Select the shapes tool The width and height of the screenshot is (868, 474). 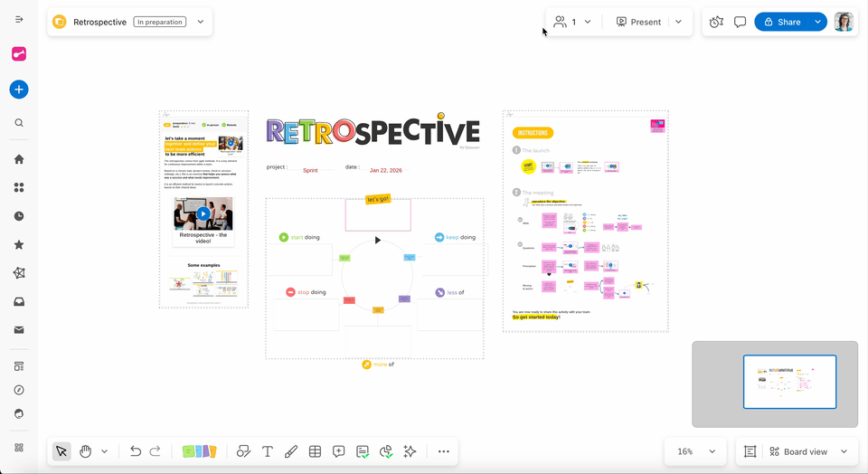pyautogui.click(x=243, y=452)
